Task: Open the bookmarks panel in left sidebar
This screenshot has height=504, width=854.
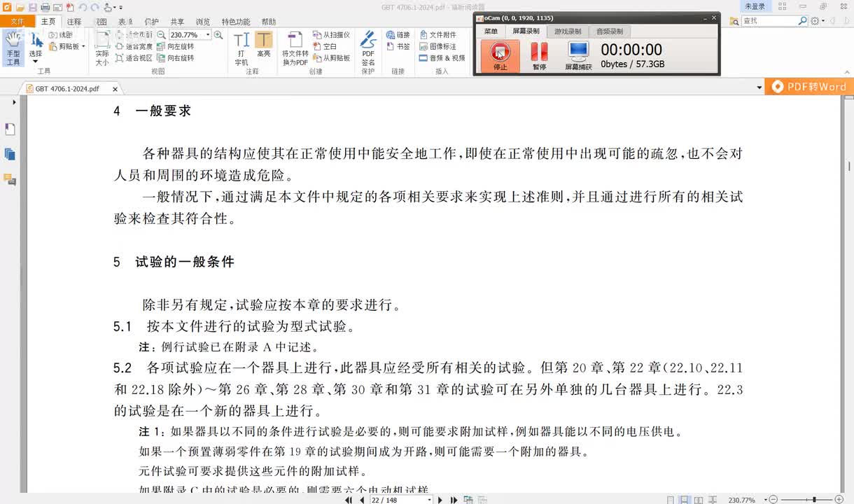Action: click(x=10, y=129)
